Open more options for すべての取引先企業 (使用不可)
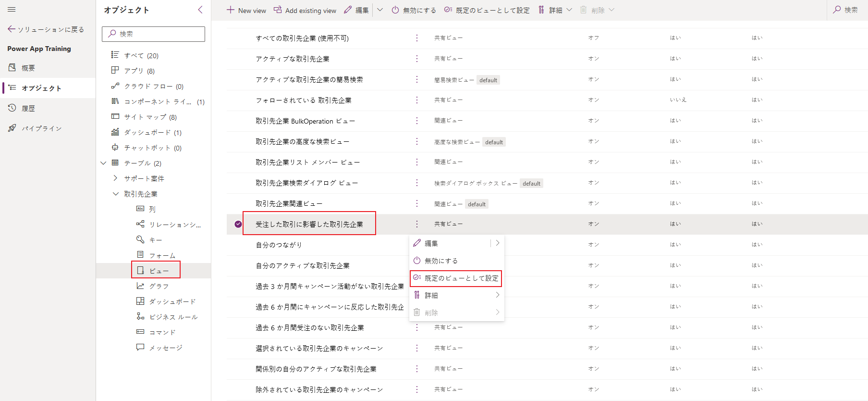Image resolution: width=868 pixels, height=401 pixels. 416,38
